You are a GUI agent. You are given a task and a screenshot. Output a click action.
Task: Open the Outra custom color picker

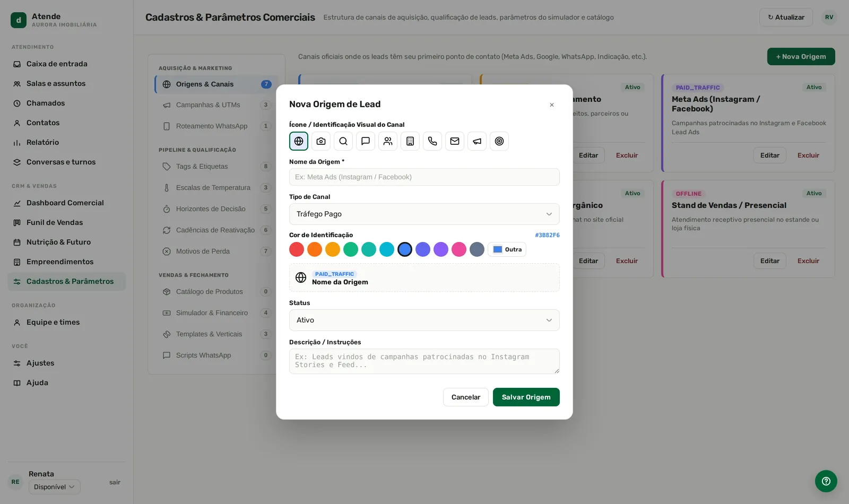point(507,249)
